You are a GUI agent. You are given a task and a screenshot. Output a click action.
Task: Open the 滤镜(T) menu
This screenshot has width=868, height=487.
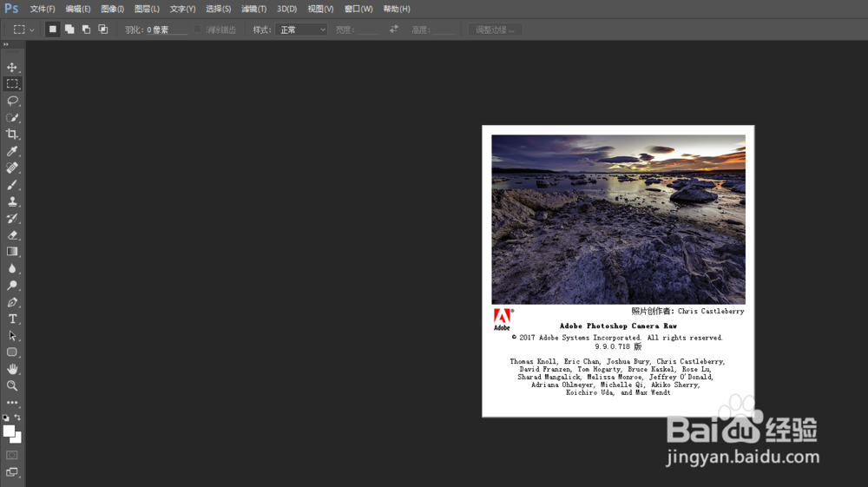coord(254,9)
